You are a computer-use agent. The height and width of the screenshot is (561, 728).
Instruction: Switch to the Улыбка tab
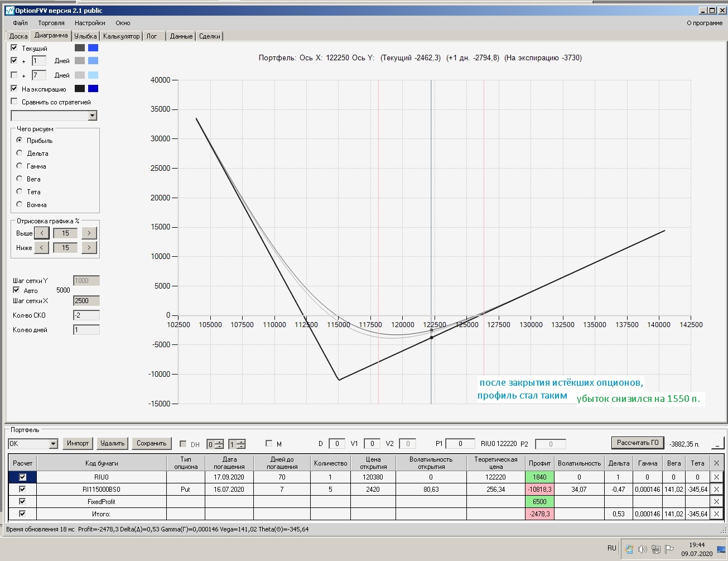click(85, 36)
